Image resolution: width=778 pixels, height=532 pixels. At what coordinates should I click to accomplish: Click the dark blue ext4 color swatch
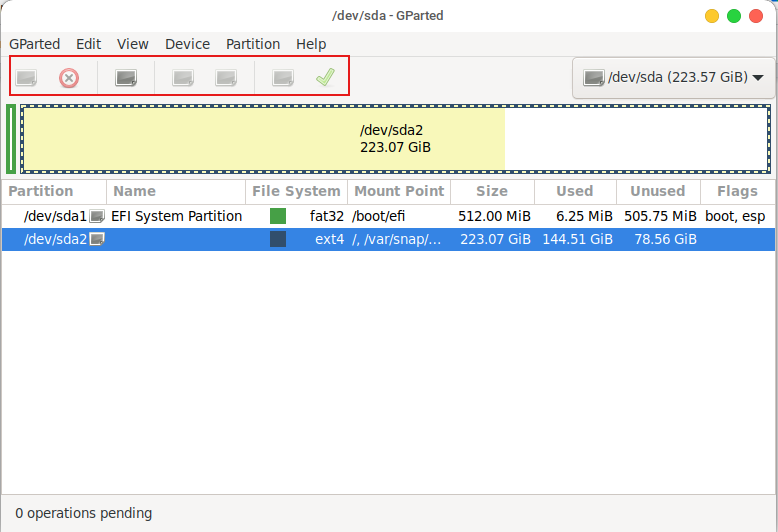click(278, 239)
